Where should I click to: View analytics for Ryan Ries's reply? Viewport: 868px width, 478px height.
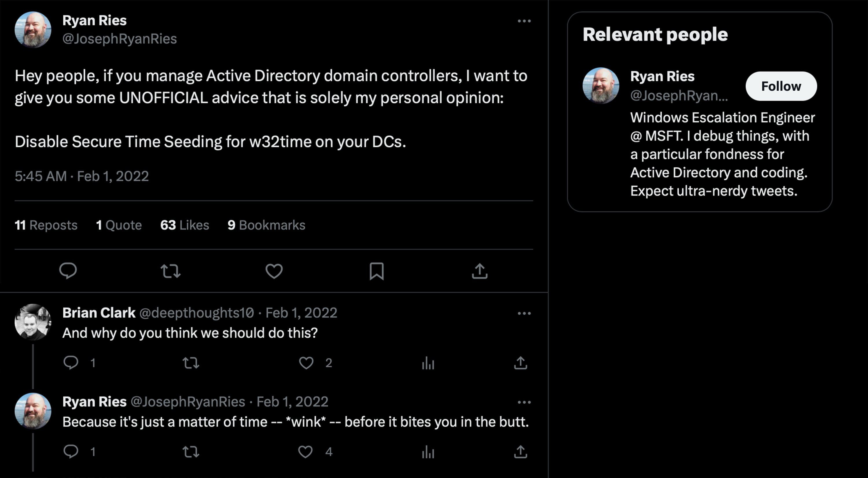pos(428,452)
